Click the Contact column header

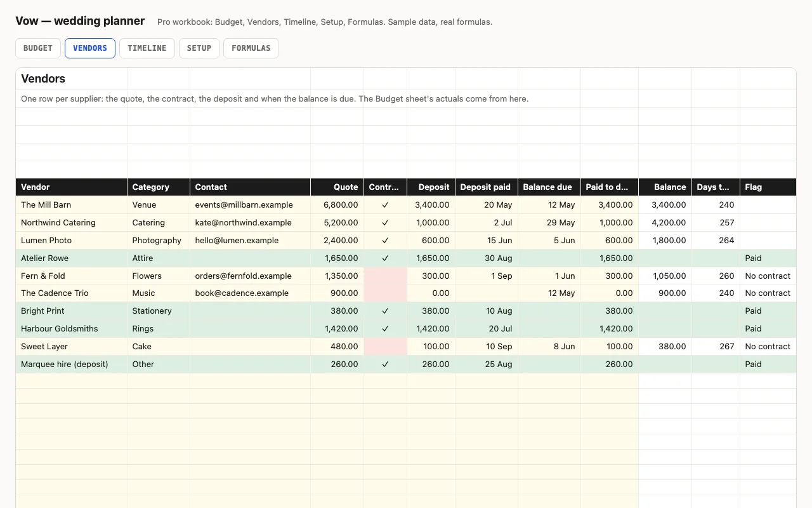[250, 187]
